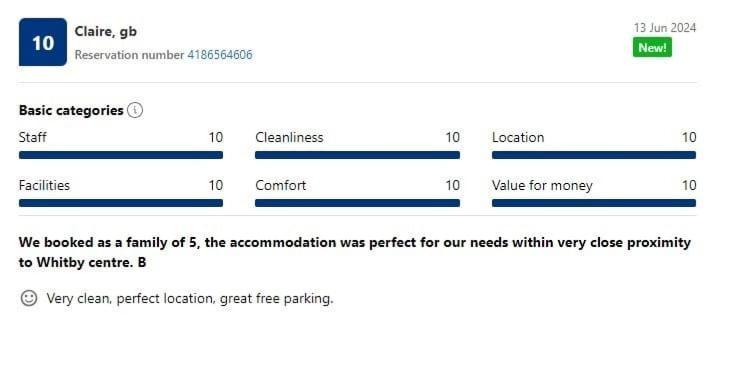This screenshot has height=381, width=749.
Task: Open reservation number 4186564606 link
Action: click(220, 55)
